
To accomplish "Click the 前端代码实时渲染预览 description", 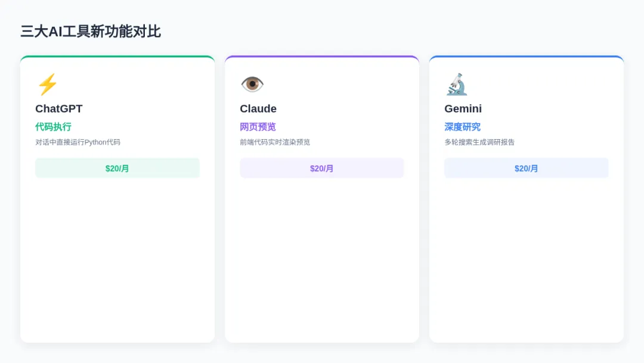I will [275, 142].
